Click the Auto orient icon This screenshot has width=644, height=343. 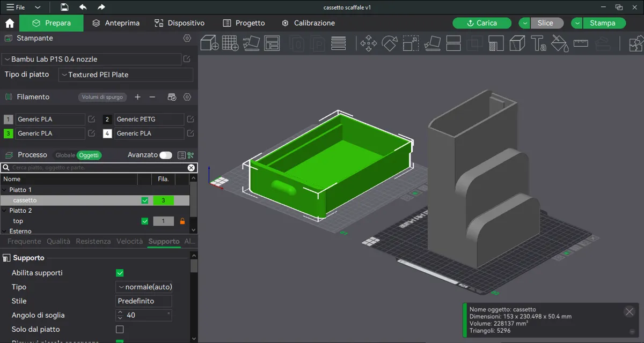coord(251,43)
